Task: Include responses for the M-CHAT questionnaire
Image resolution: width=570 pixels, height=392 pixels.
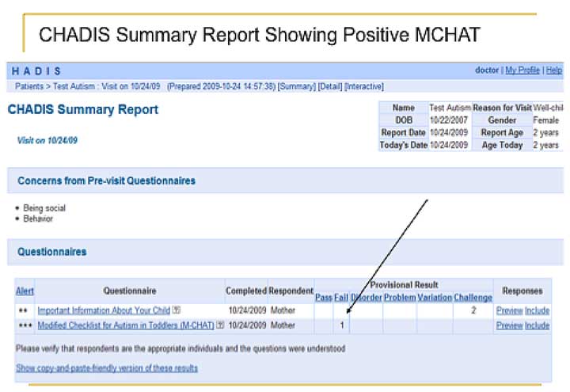Action: point(538,325)
